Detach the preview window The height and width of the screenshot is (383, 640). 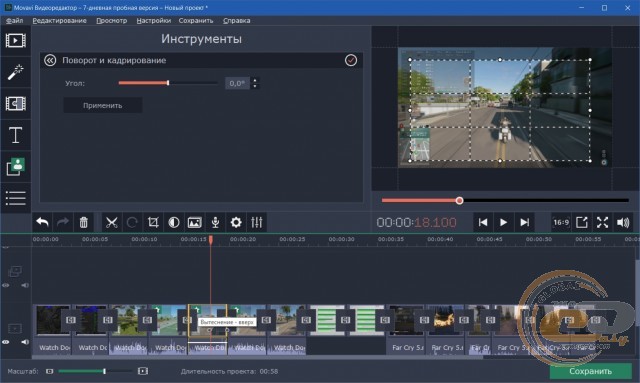click(582, 223)
